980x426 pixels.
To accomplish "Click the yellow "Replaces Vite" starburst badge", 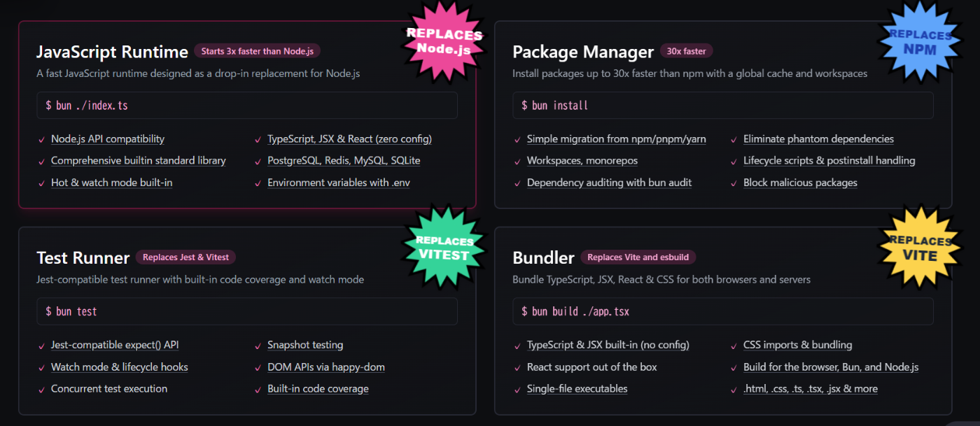I will 919,247.
